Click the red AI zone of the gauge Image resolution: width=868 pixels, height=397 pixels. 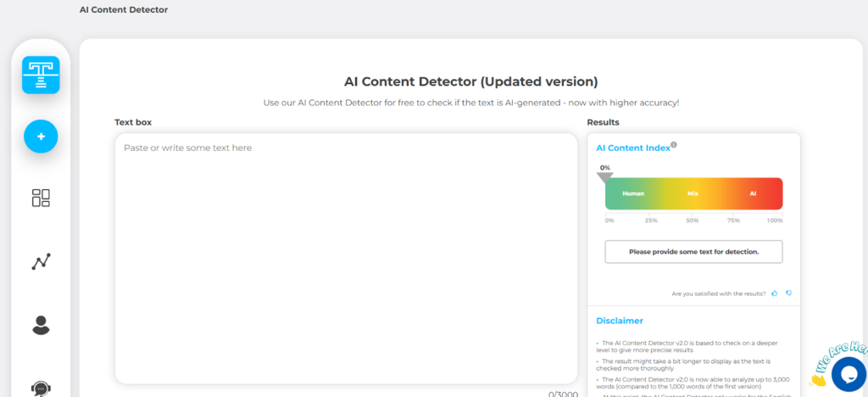coord(753,193)
